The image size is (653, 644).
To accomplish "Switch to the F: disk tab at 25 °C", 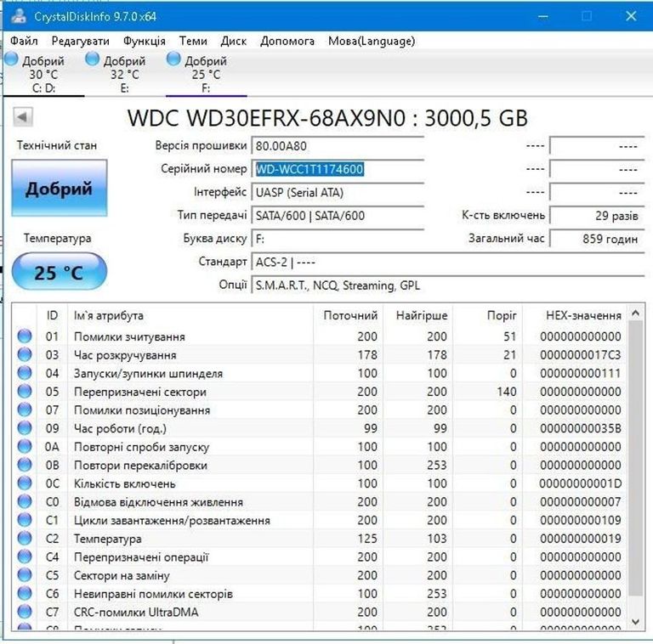I will (x=206, y=74).
